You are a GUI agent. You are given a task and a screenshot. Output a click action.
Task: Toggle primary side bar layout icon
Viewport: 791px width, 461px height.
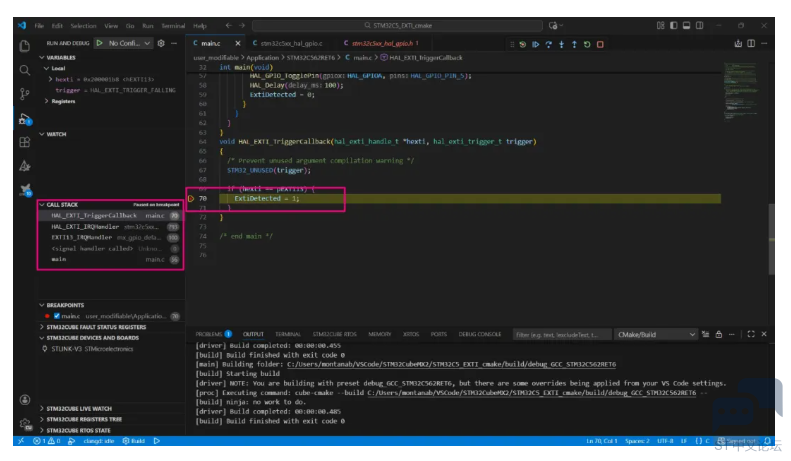[673, 25]
